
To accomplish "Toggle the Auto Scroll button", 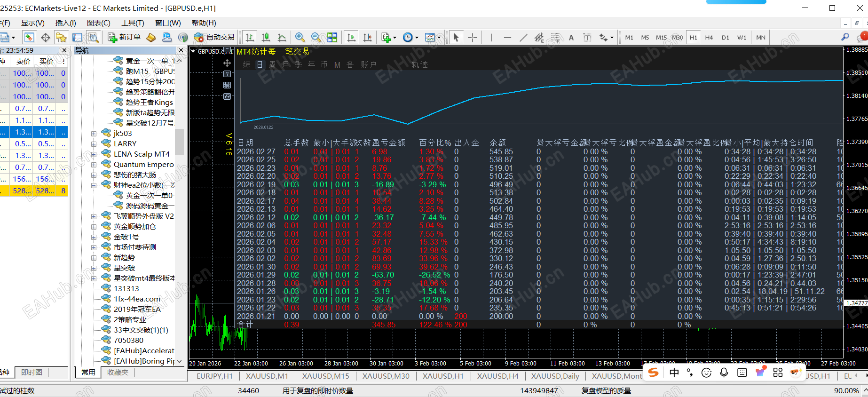I will click(351, 38).
